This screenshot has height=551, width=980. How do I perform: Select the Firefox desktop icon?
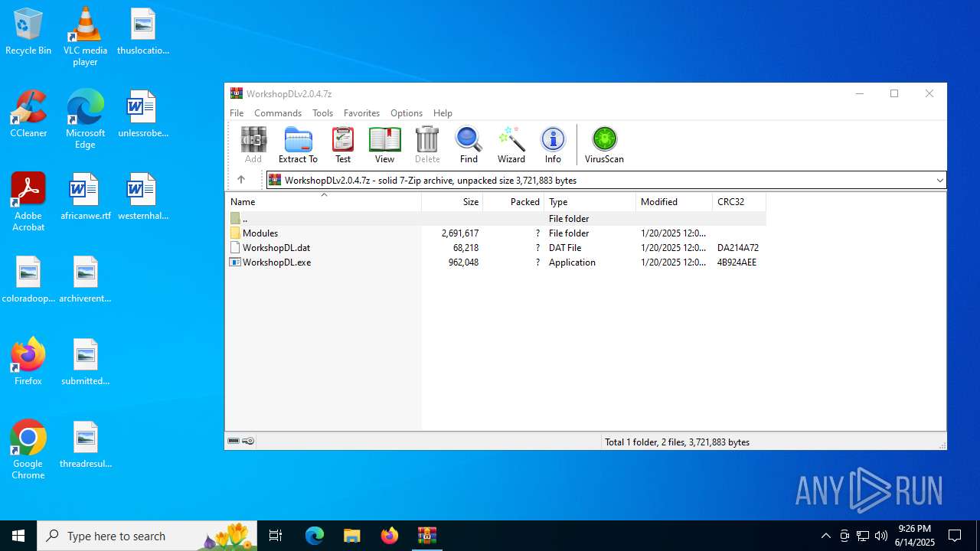tap(28, 362)
